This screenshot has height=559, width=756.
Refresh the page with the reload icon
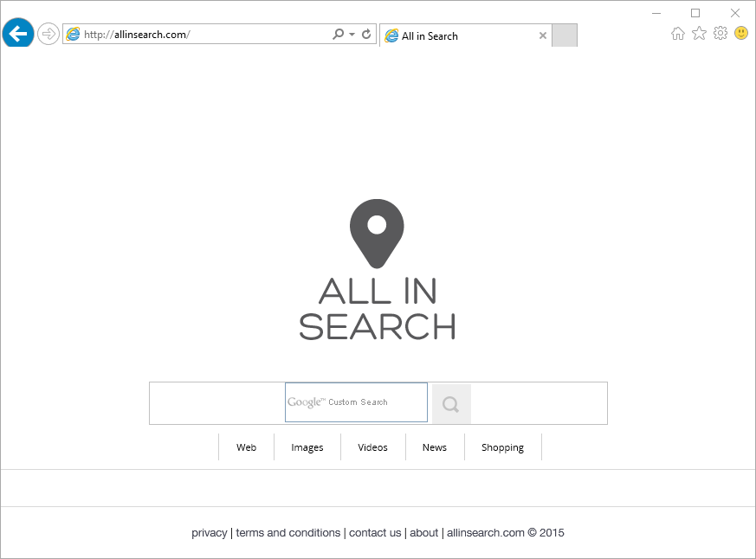coord(366,35)
